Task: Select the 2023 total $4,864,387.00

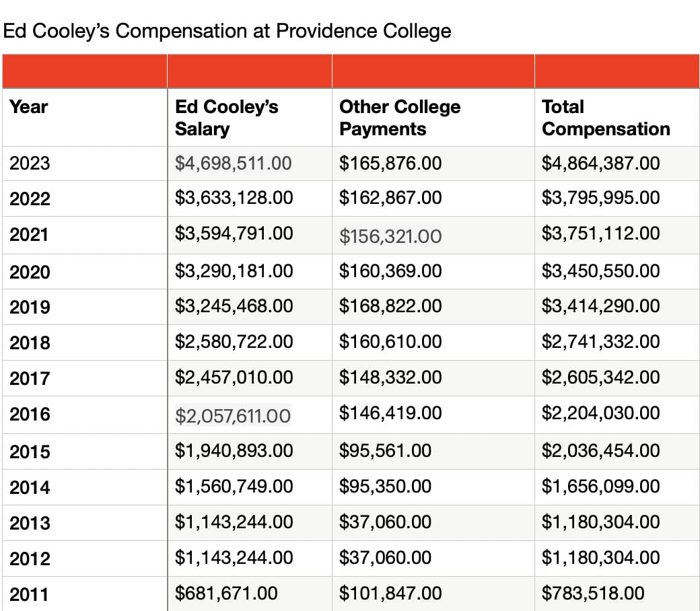Action: [x=600, y=163]
